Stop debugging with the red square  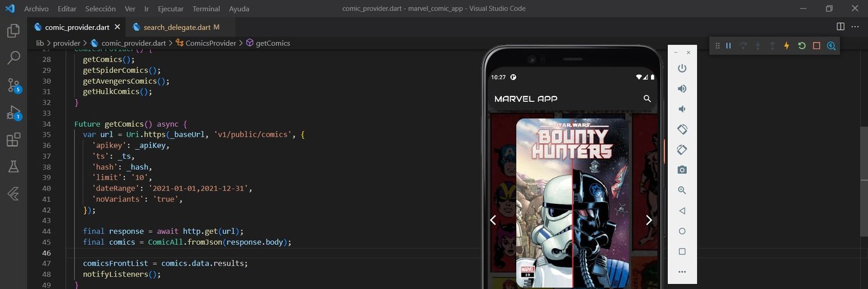tap(816, 46)
